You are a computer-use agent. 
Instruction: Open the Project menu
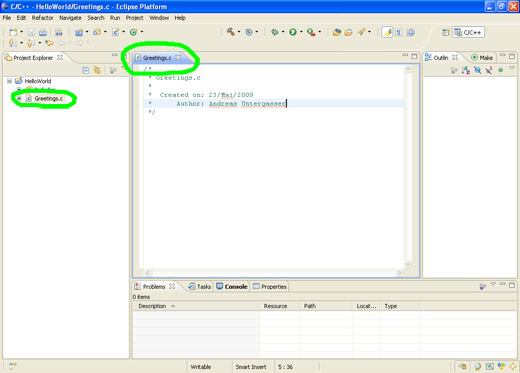[134, 18]
